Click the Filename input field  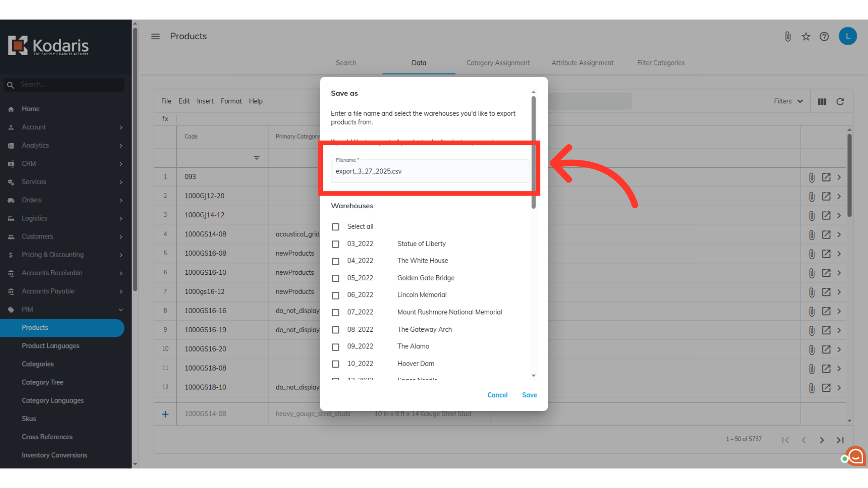coord(429,172)
